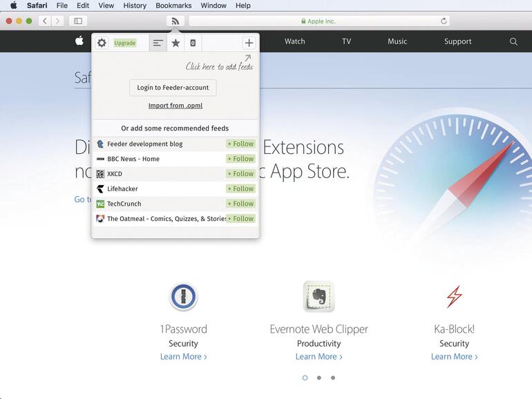Screen dimensions: 532x399
Task: Toggle the Safari sidebar button
Action: tap(78, 21)
